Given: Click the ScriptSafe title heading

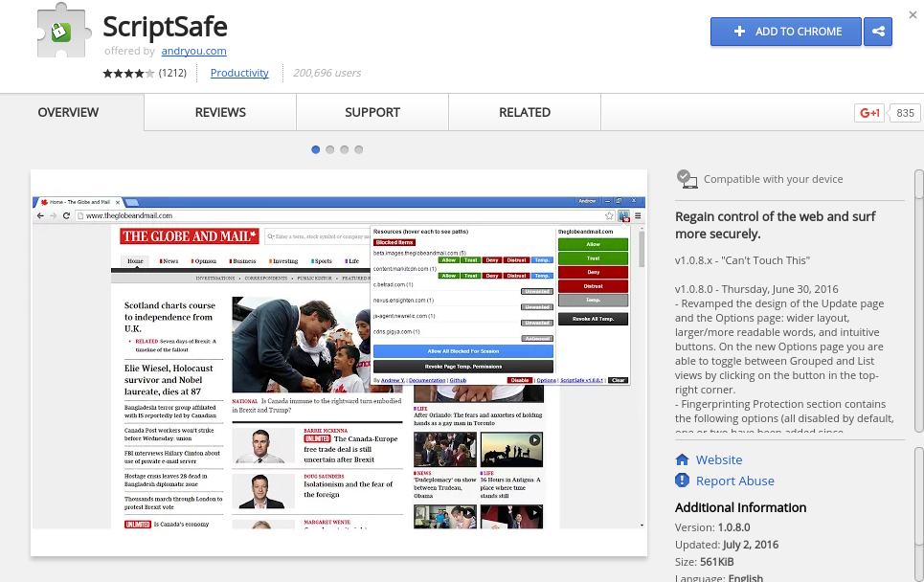Looking at the screenshot, I should coord(165,27).
